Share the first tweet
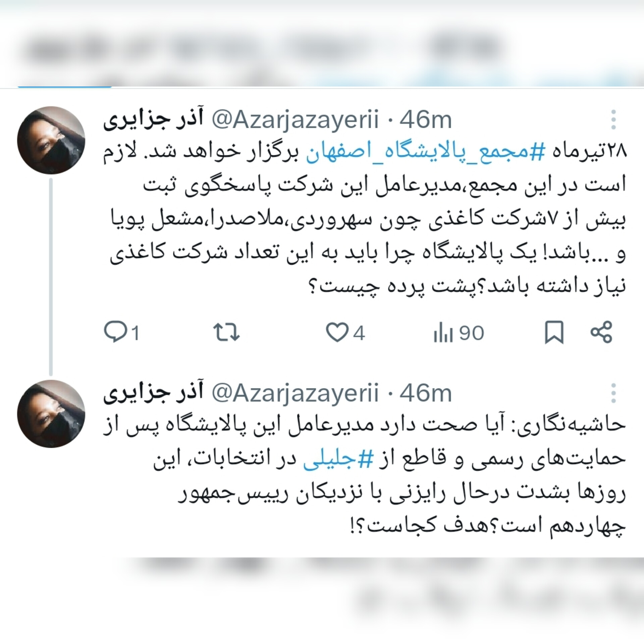This screenshot has width=644, height=644. (601, 332)
